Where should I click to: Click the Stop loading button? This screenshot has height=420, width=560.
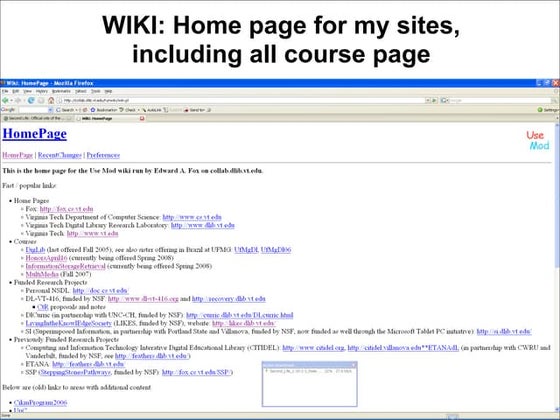pos(41,101)
